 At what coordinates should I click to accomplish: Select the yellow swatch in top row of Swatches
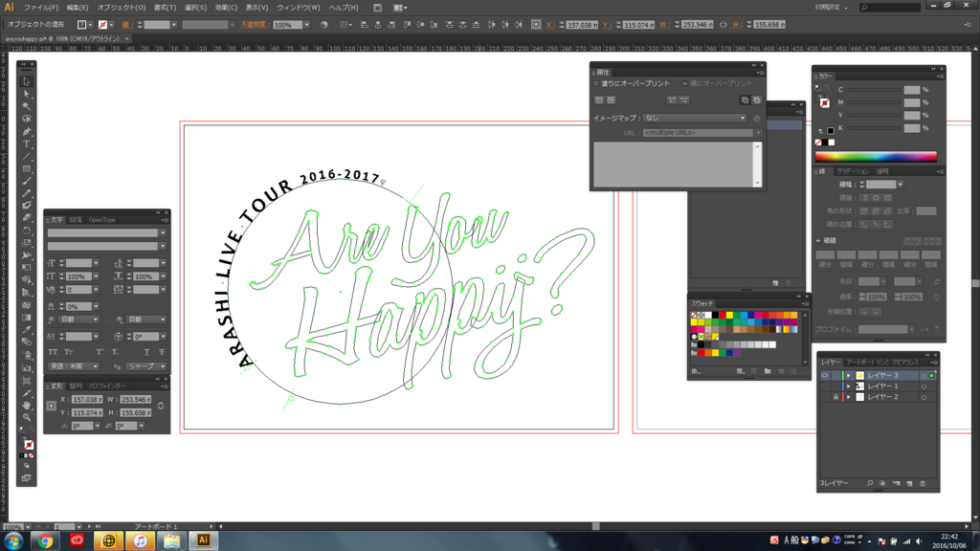click(x=729, y=316)
